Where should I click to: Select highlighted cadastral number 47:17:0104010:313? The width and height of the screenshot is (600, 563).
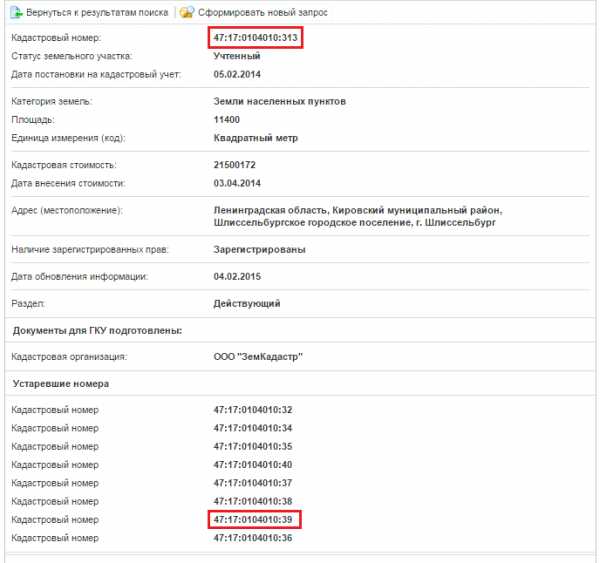256,38
